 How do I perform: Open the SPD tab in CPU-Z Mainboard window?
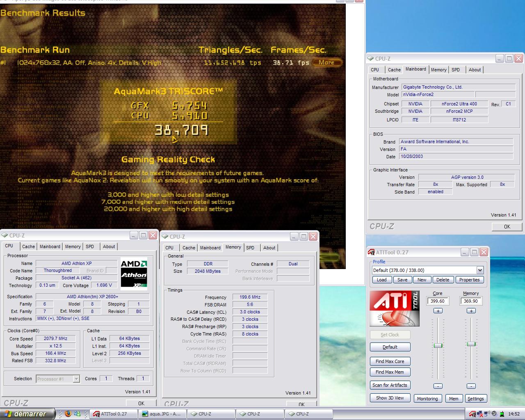(456, 70)
